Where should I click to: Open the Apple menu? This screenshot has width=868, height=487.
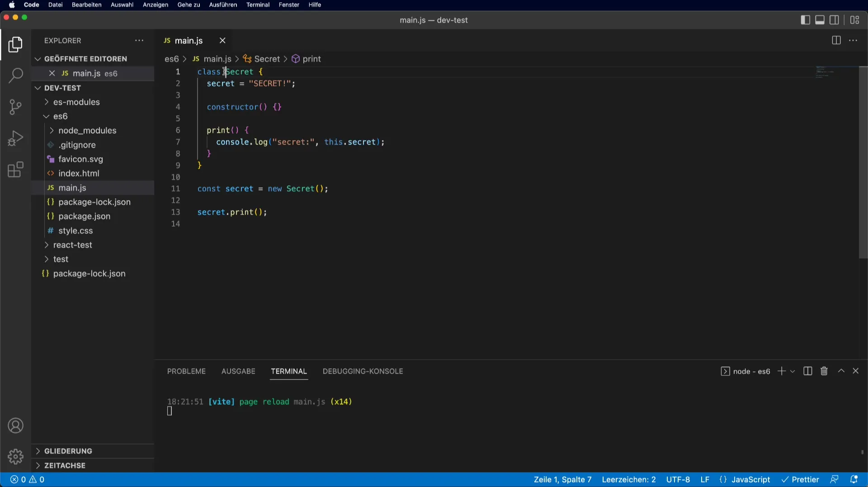tap(12, 5)
